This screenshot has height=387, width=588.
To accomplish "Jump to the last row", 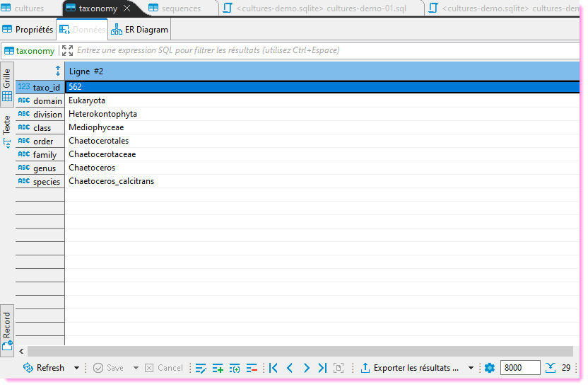I will pos(322,368).
